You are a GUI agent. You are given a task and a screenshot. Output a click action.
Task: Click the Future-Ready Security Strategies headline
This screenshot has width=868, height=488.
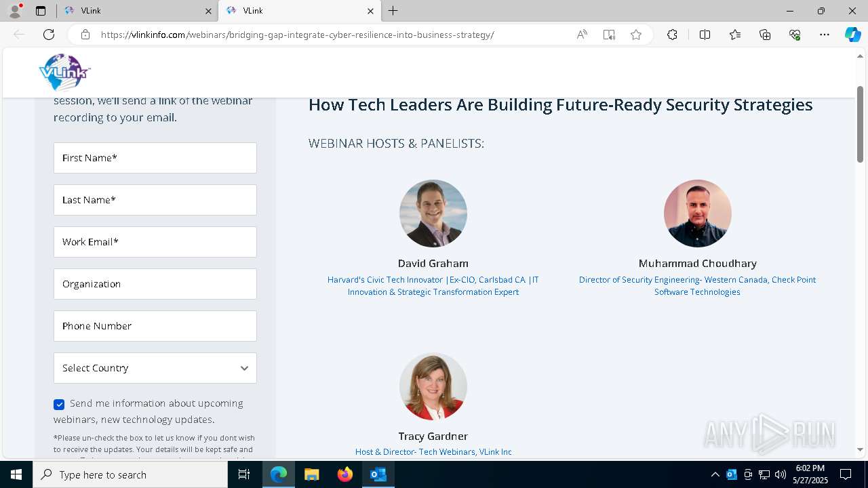560,105
